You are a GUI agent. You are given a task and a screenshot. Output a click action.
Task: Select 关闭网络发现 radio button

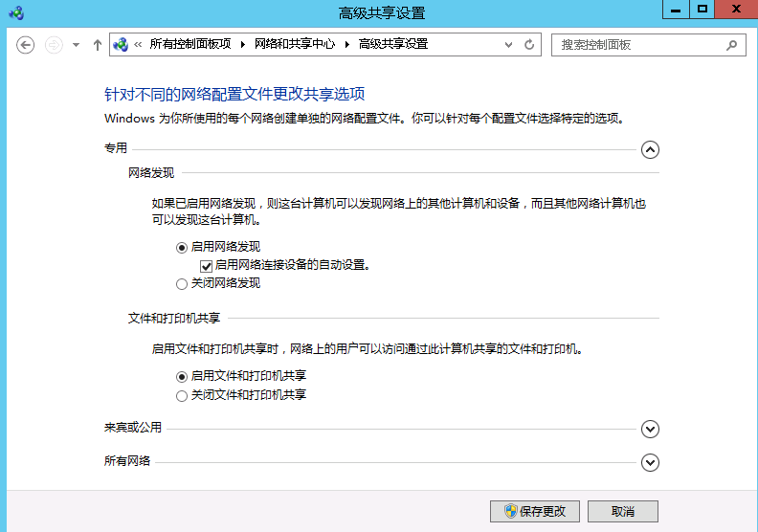pos(182,283)
